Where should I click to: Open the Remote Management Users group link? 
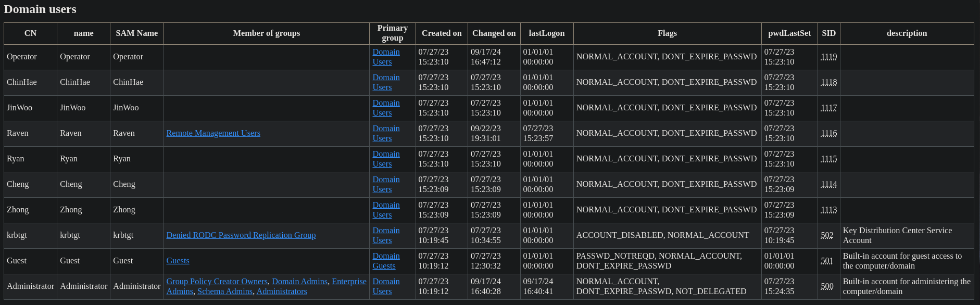pyautogui.click(x=213, y=133)
